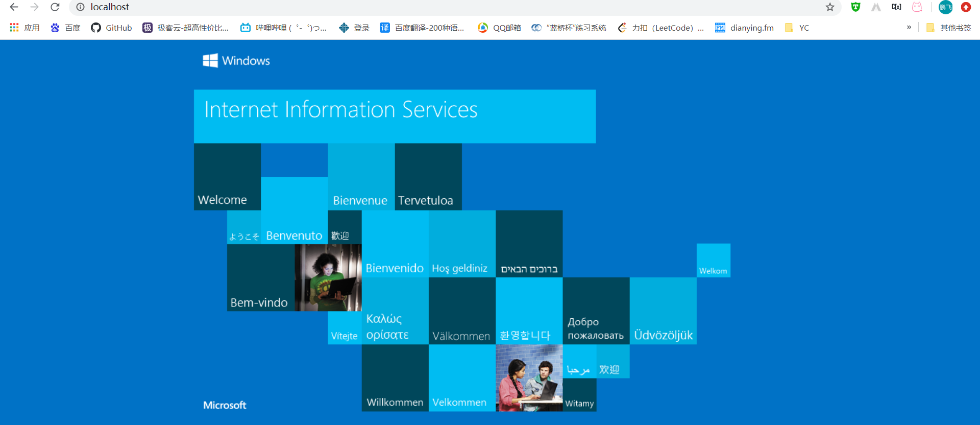Expand hidden bookmarks with the » chevron
The image size is (980, 425).
click(909, 27)
